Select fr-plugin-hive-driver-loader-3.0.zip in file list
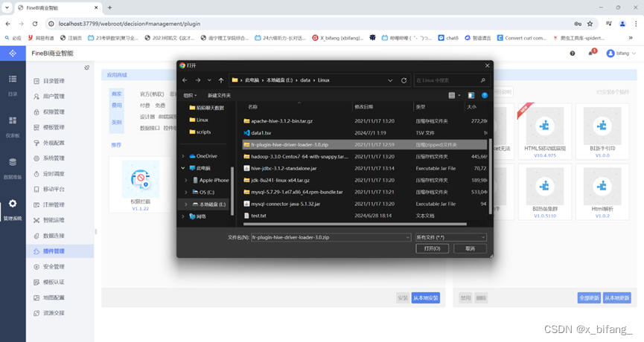Viewport: 644px width, 342px height. pos(365,145)
